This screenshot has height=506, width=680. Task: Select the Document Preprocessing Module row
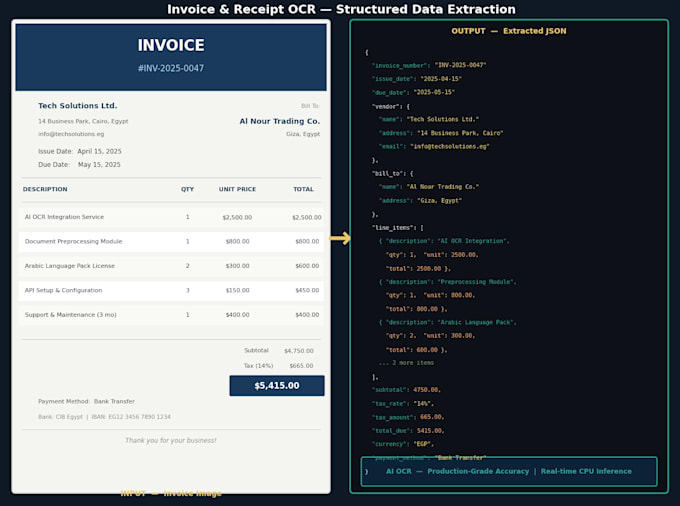tap(171, 242)
